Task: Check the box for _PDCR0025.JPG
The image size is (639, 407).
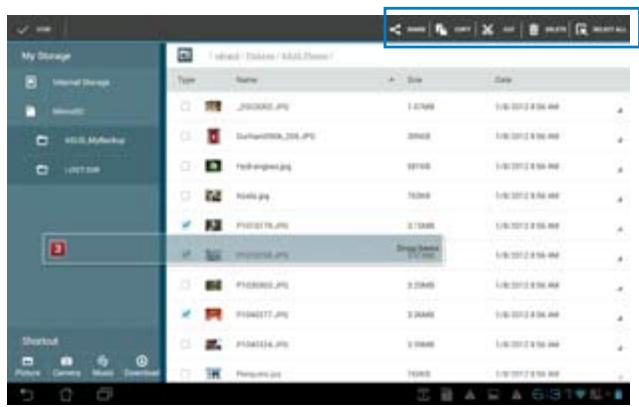Action: pyautogui.click(x=185, y=106)
